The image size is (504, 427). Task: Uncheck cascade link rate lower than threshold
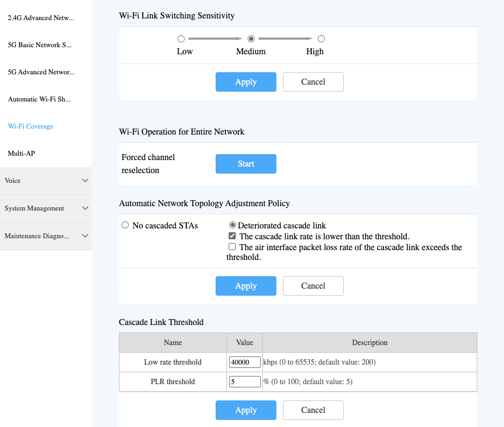coord(232,236)
